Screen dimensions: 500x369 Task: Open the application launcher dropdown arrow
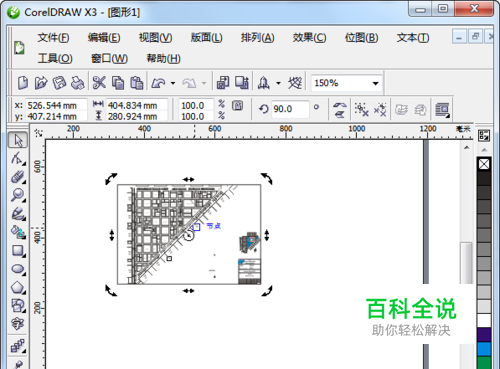[x=278, y=83]
